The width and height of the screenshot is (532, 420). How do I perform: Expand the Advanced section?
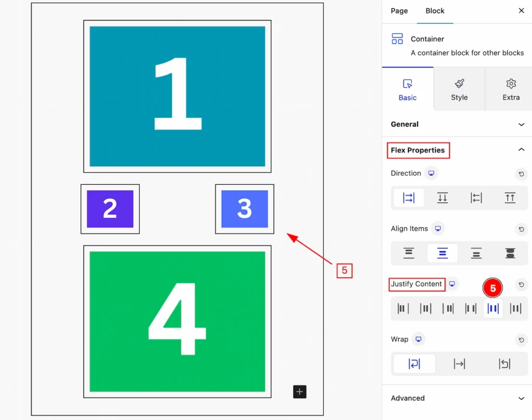(457, 398)
